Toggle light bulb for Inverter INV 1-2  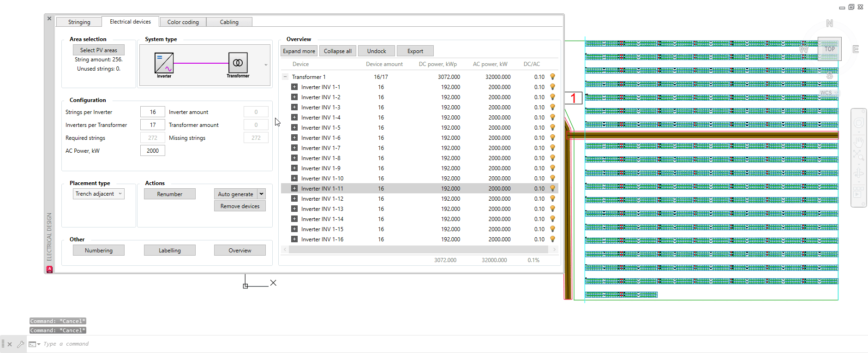[x=552, y=97]
